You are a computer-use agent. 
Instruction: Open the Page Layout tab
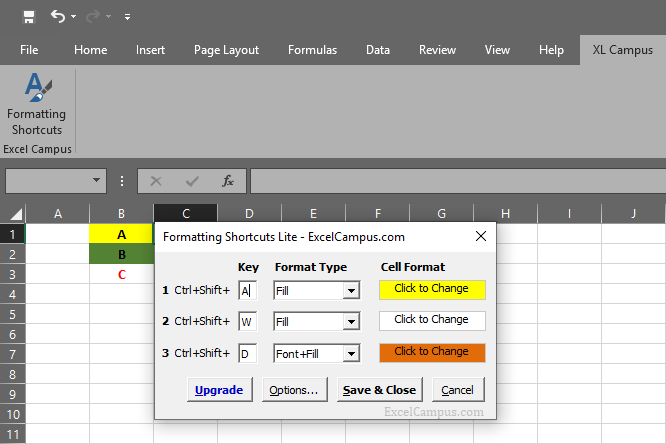(x=226, y=50)
